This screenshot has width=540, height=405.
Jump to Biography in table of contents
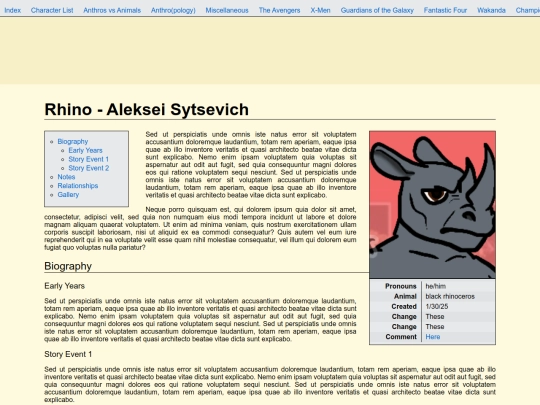click(x=73, y=142)
